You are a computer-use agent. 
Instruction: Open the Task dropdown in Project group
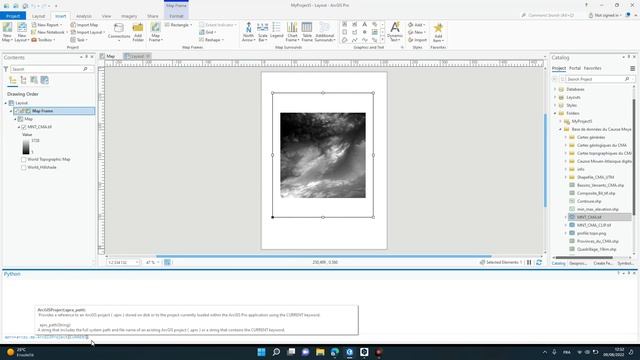click(x=79, y=40)
